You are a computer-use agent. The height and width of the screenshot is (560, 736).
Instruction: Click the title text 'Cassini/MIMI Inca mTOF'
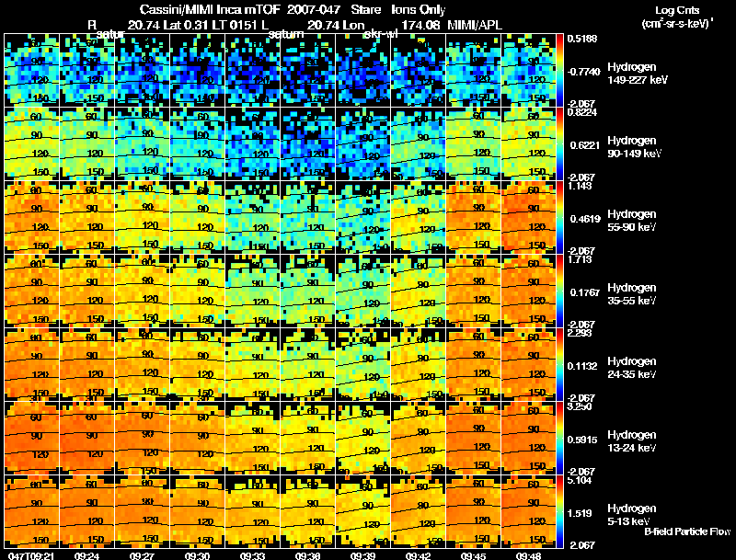[210, 9]
